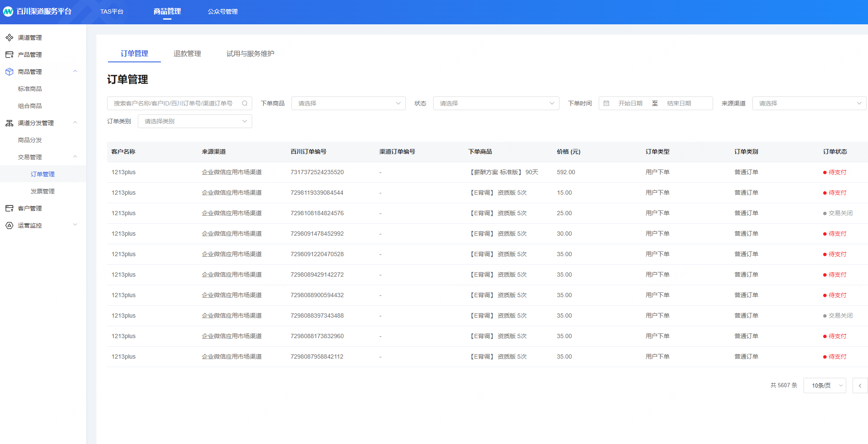The height and width of the screenshot is (444, 868).
Task: Switch to 试用与服务维护 tab
Action: pyautogui.click(x=250, y=54)
